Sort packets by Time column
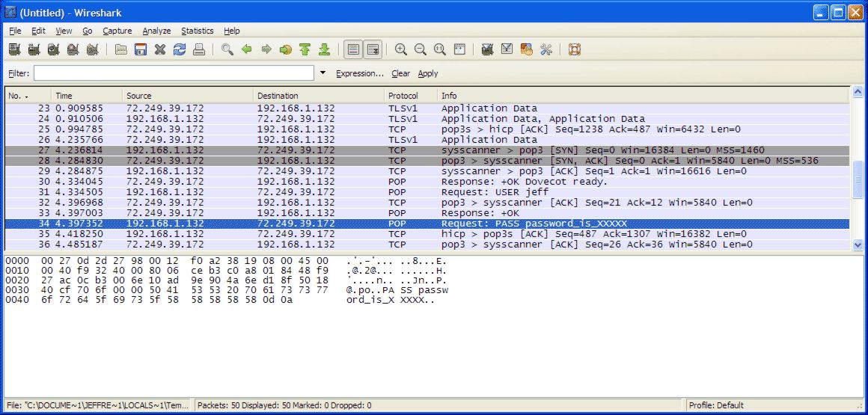Image resolution: width=868 pixels, height=415 pixels. [x=87, y=96]
